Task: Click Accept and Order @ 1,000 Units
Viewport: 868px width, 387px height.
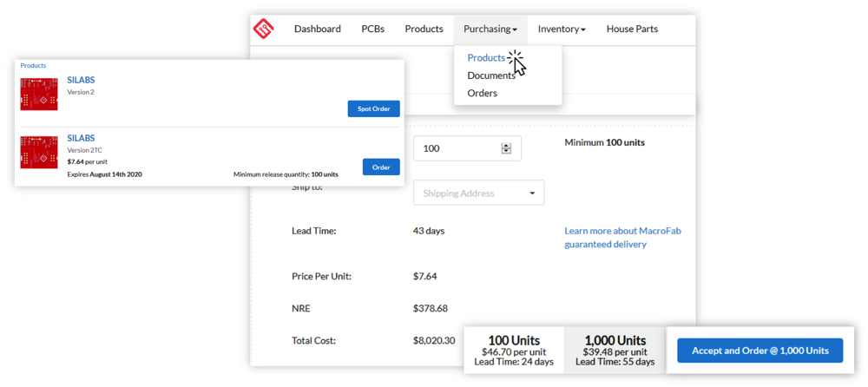Action: (760, 351)
